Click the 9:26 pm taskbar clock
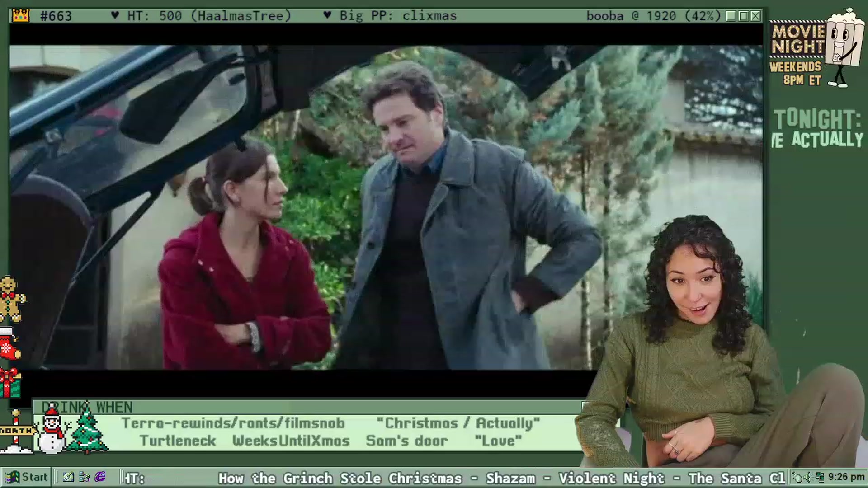The image size is (868, 488). [x=846, y=477]
